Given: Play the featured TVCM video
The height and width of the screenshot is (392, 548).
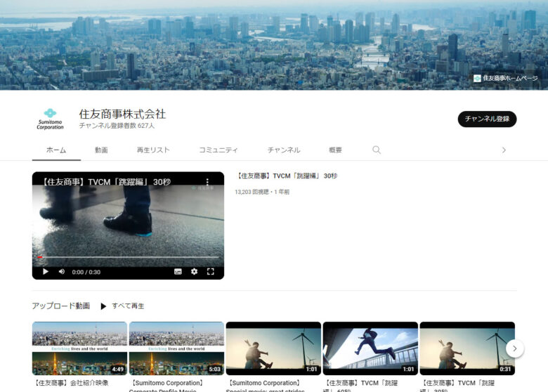Looking at the screenshot, I should click(46, 272).
